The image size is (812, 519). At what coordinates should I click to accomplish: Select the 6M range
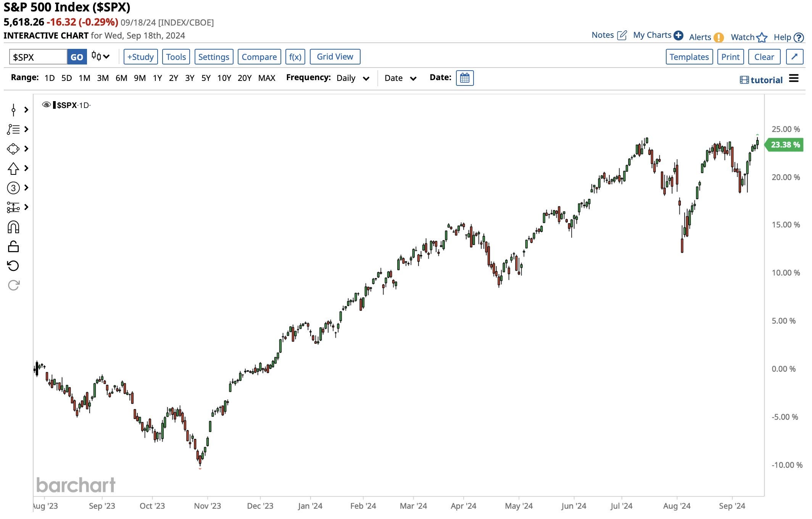click(x=121, y=78)
